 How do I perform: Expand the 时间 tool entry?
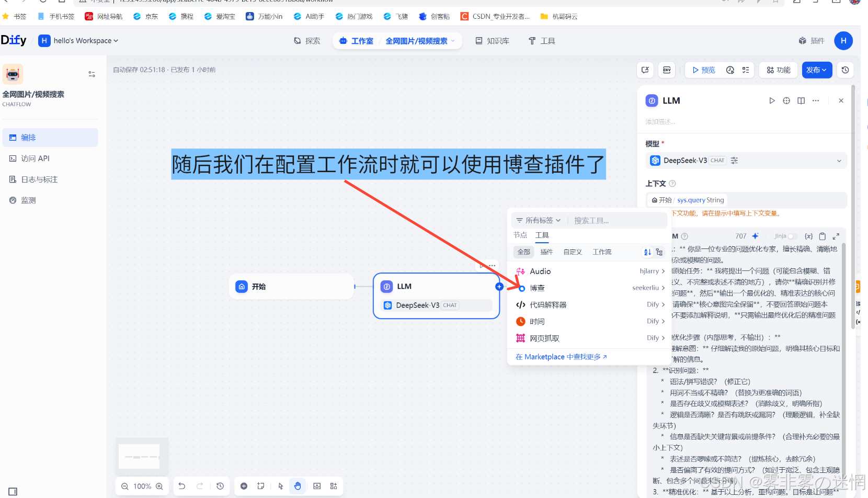click(x=590, y=321)
